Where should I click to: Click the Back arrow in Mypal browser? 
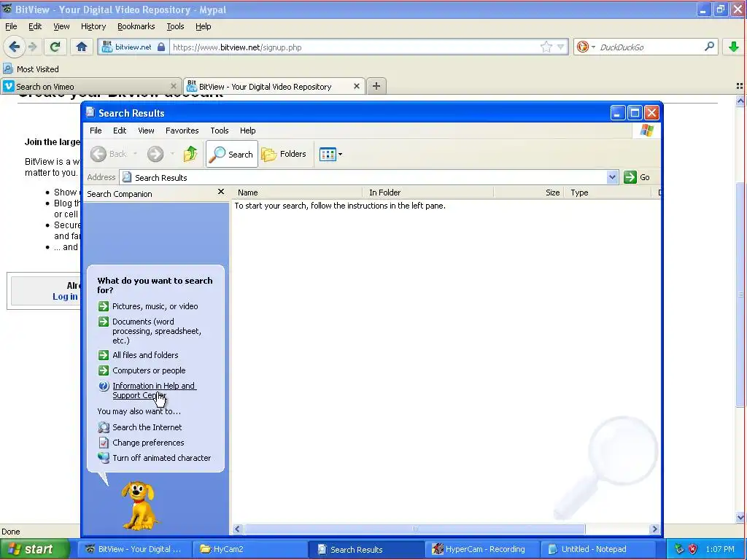14,47
